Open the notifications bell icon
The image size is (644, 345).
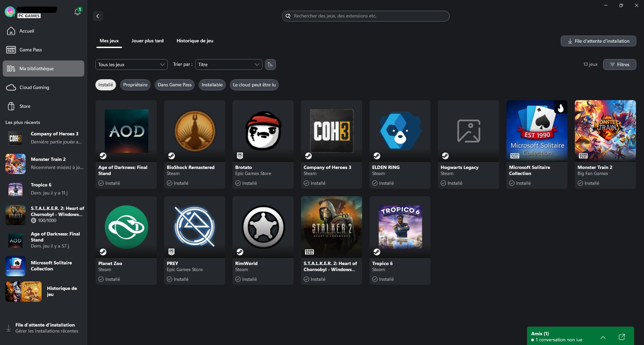coord(78,12)
